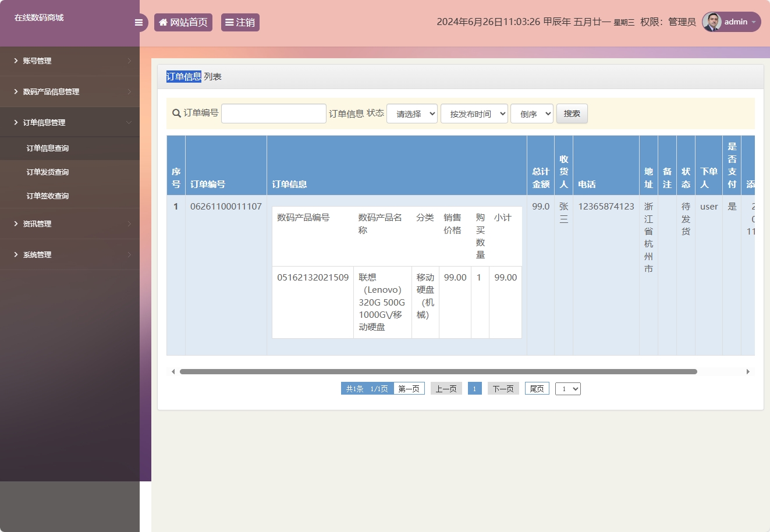Image resolution: width=770 pixels, height=532 pixels.
Task: Open the 倒序 order dropdown
Action: pos(531,114)
